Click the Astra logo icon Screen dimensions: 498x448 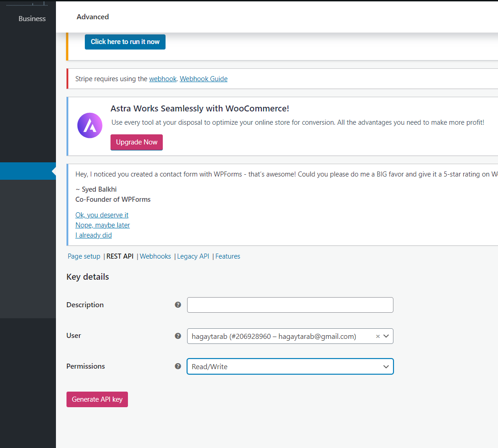(x=90, y=125)
